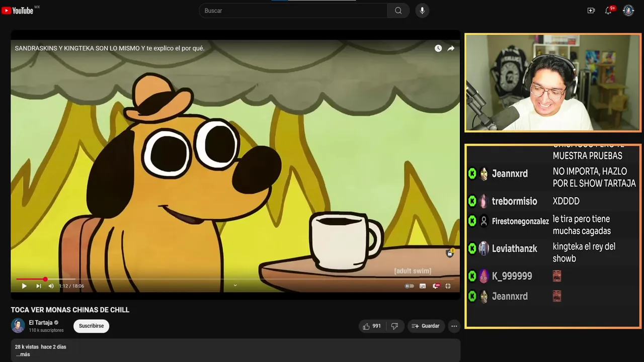The height and width of the screenshot is (362, 644).
Task: Open the player settings gear
Action: (435, 286)
